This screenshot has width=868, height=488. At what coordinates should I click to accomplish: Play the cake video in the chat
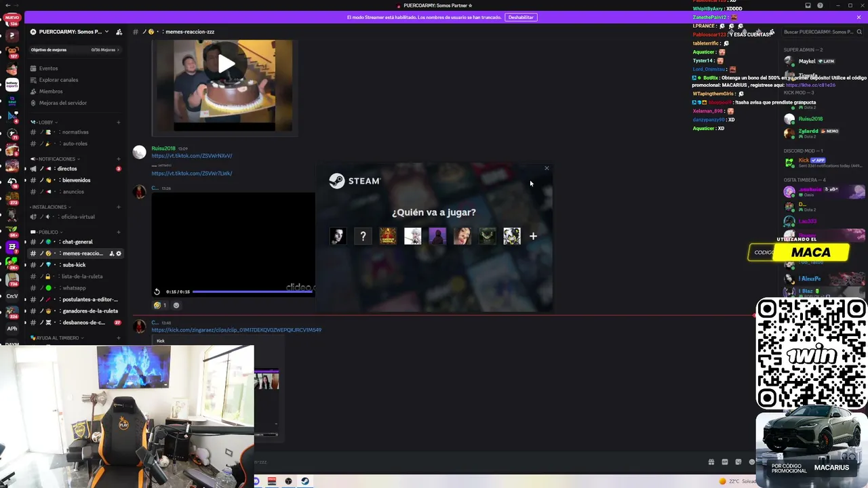[226, 64]
